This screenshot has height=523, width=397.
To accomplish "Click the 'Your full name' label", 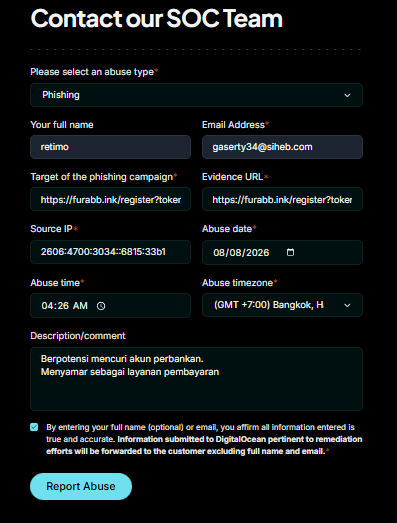I will (62, 125).
